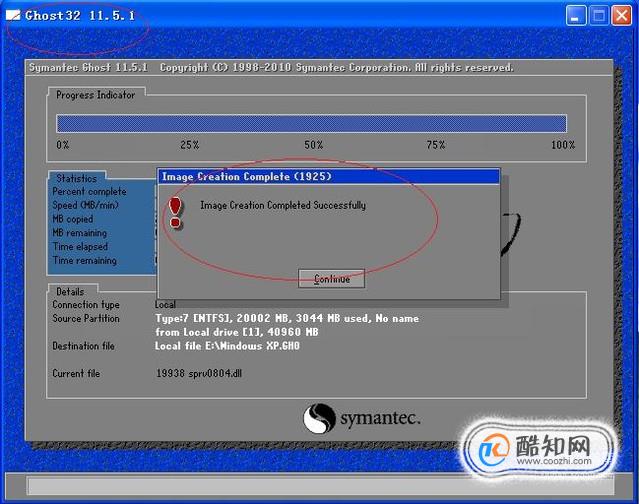Click the '19938 sprv0804.dll' current file value
639x504 pixels.
(x=199, y=373)
